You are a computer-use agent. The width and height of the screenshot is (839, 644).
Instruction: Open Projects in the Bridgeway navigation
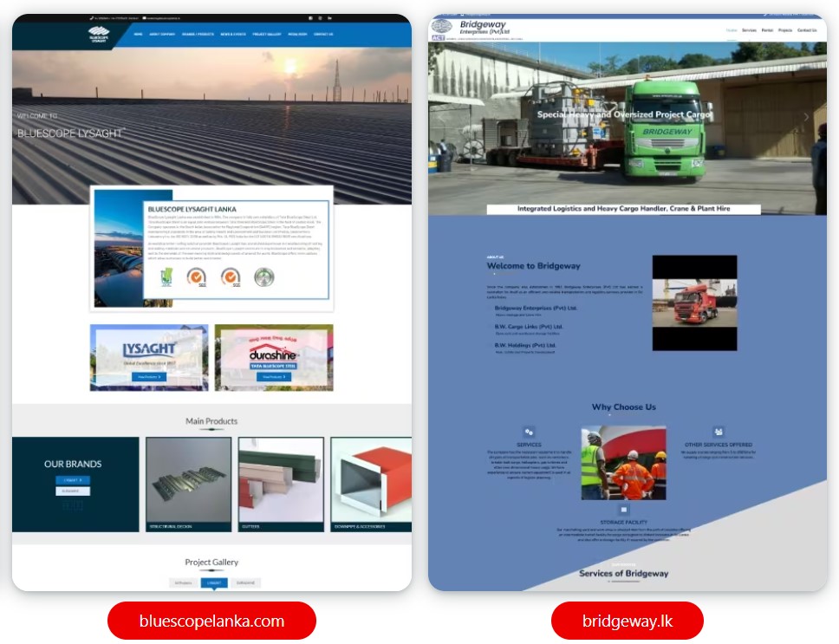pyautogui.click(x=785, y=30)
